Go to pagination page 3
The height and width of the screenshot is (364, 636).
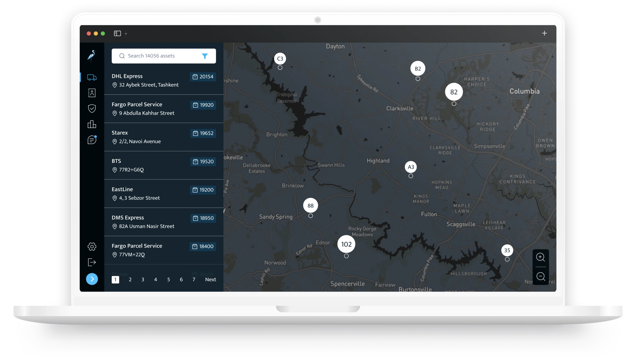[143, 280]
